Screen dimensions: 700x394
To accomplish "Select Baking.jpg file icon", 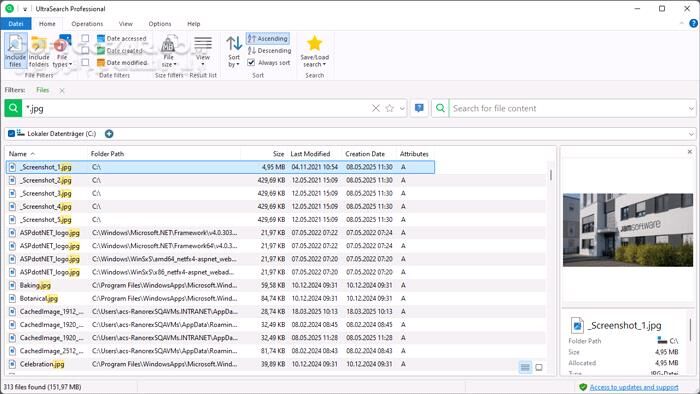I will [x=12, y=285].
